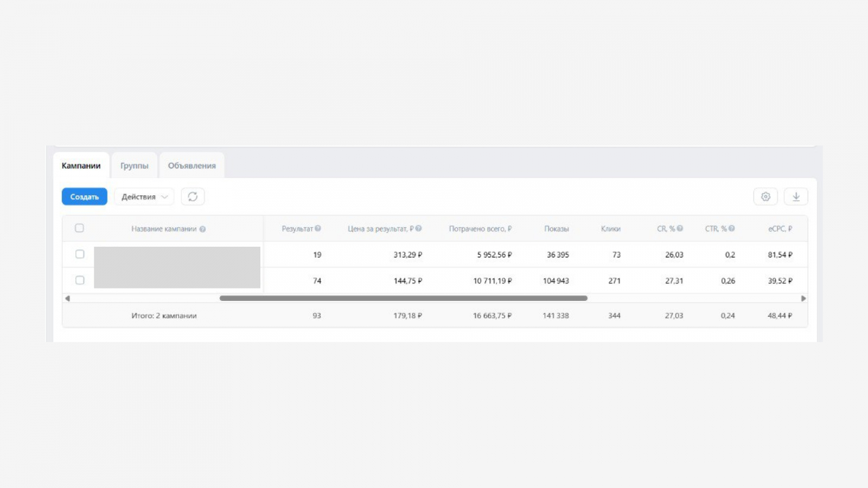Click help icon next to CTR, %

pyautogui.click(x=732, y=228)
